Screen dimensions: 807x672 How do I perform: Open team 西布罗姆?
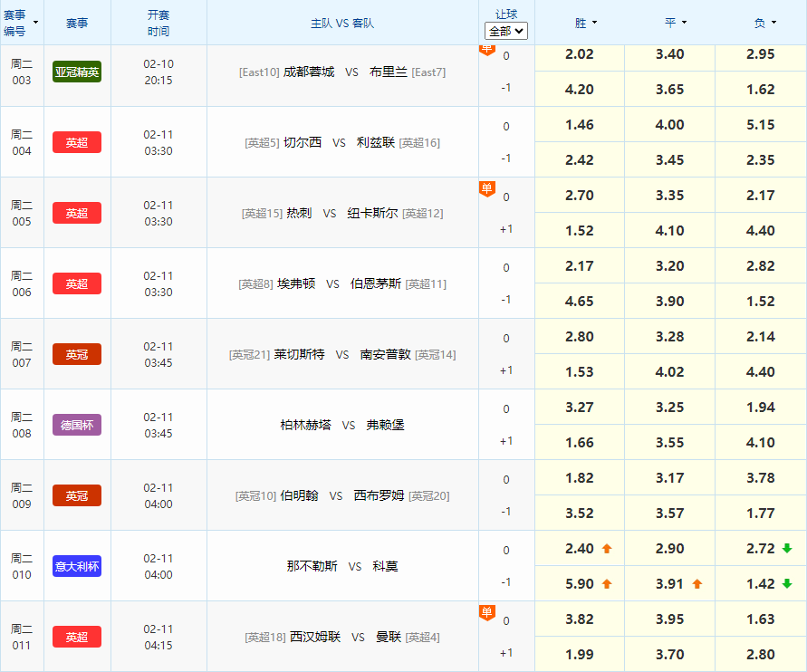[379, 495]
